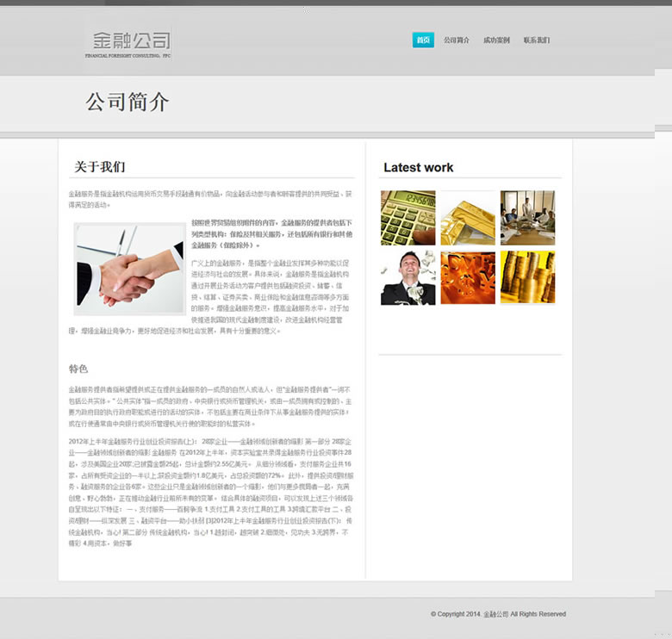The height and width of the screenshot is (639, 672).
Task: Click the FINANCIAL FORESIGHT CONSULTING tagline
Action: [128, 55]
